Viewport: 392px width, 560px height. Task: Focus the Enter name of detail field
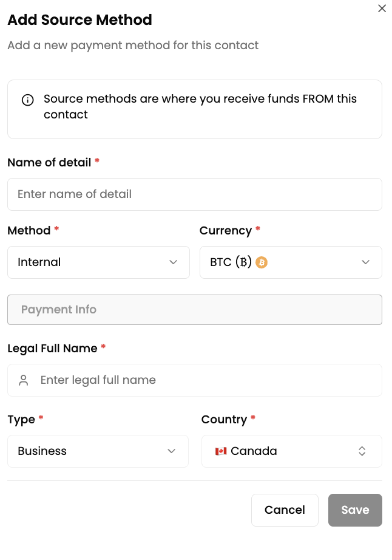194,194
